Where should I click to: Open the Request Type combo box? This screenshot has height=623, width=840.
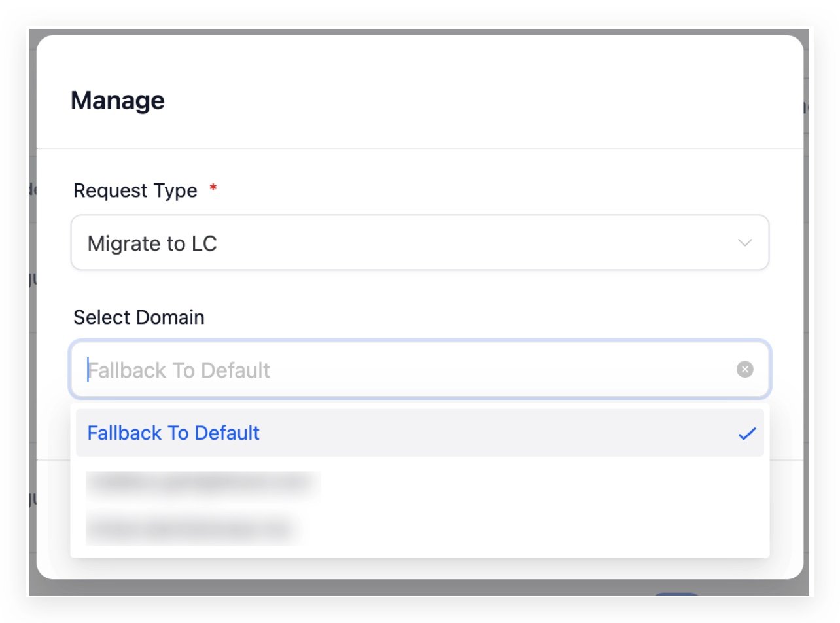pyautogui.click(x=419, y=243)
